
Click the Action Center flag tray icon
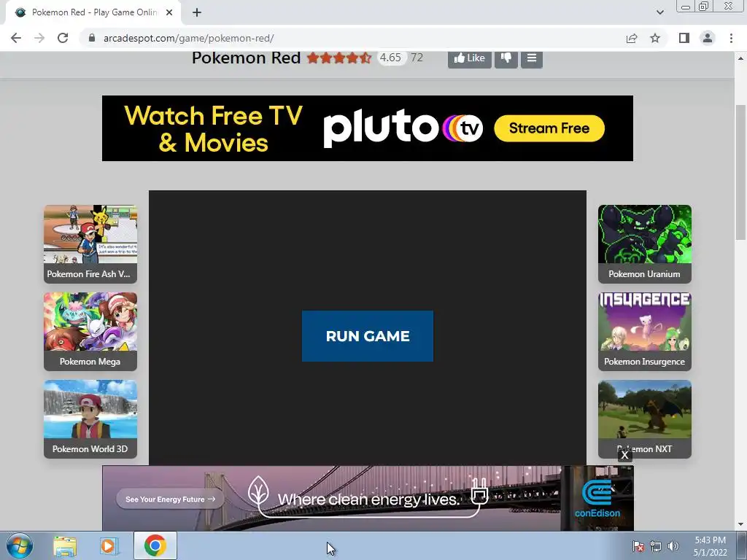[x=638, y=546]
